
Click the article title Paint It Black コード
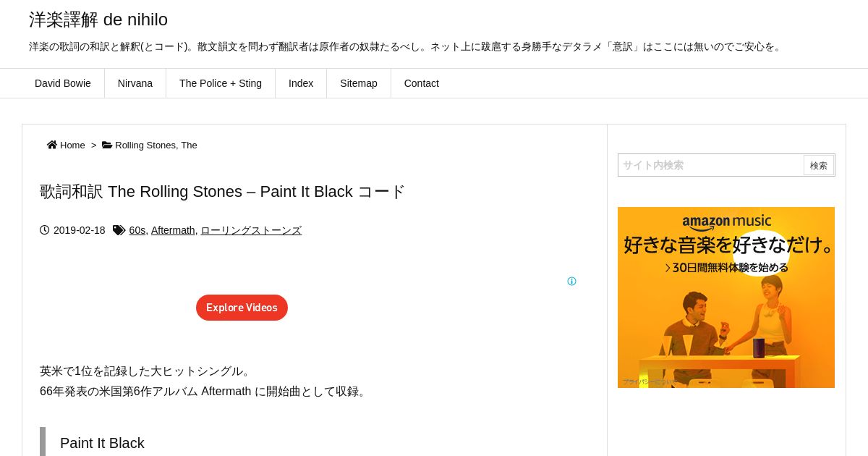click(222, 192)
